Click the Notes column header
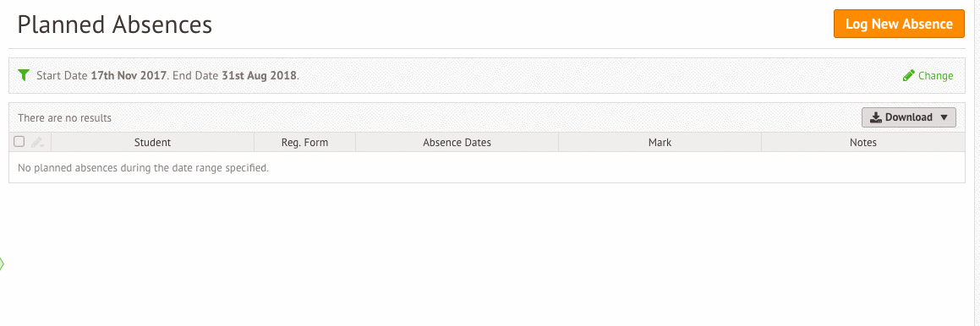 (x=863, y=143)
